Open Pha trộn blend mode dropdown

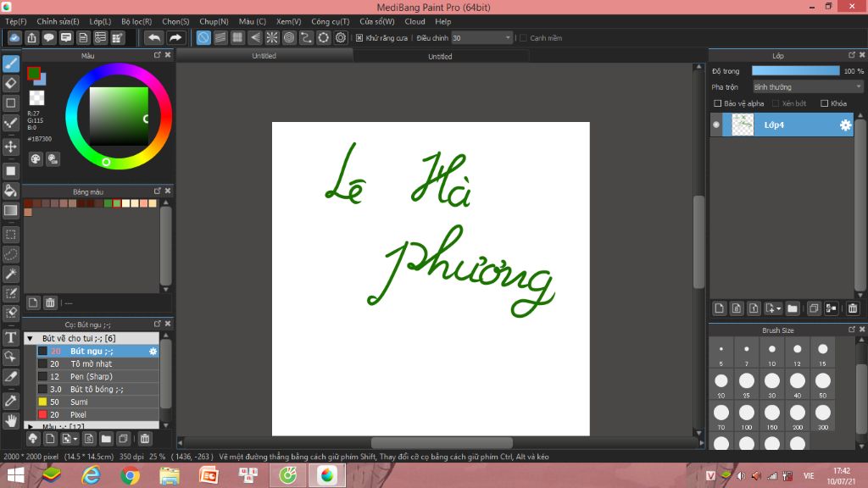click(x=808, y=87)
